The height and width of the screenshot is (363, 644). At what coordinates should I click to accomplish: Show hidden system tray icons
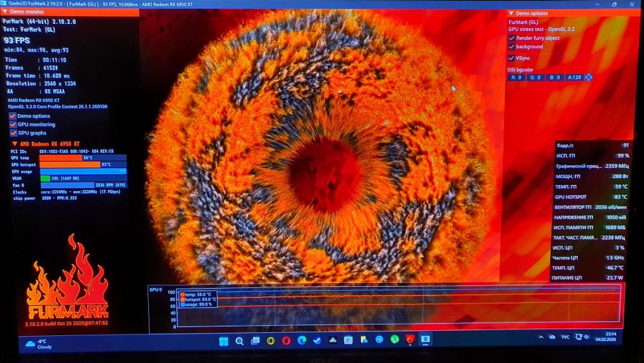542,337
